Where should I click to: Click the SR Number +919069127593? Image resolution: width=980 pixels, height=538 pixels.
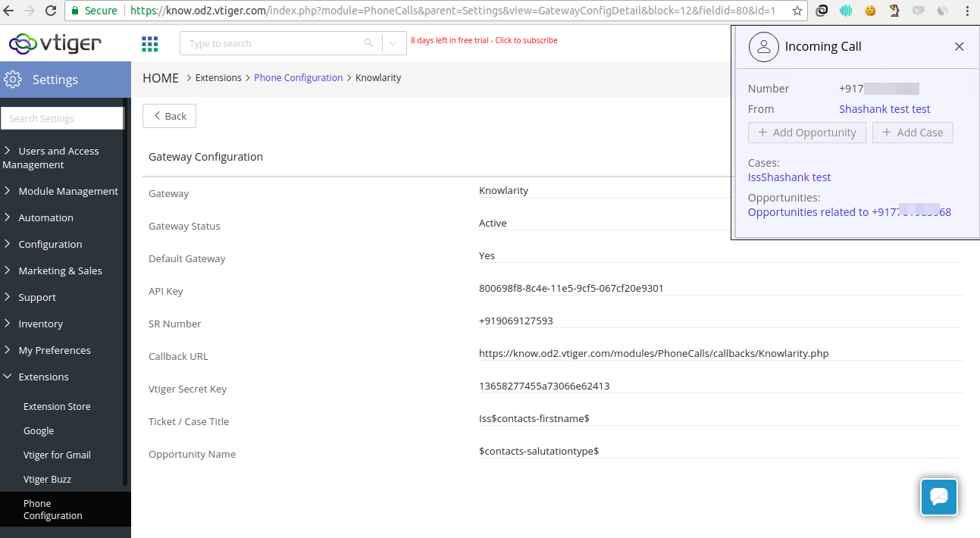point(516,321)
